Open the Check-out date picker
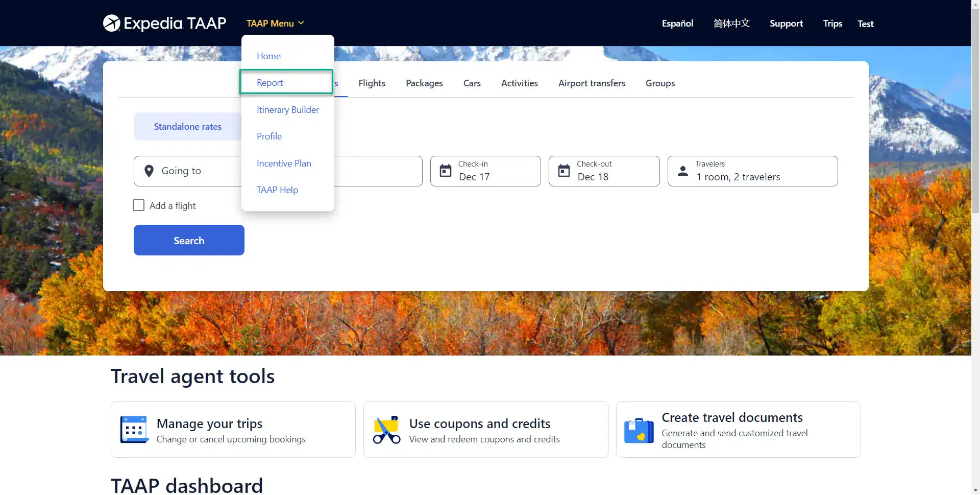980x495 pixels. tap(604, 171)
